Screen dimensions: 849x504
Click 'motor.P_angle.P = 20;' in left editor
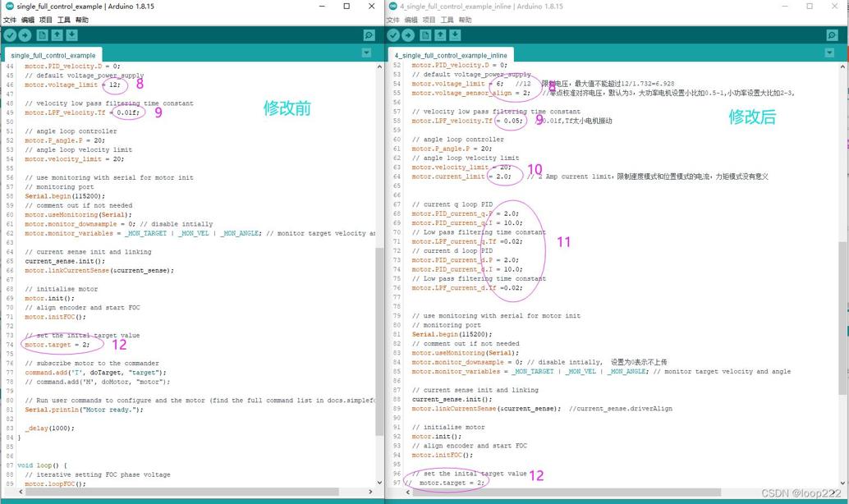click(65, 140)
